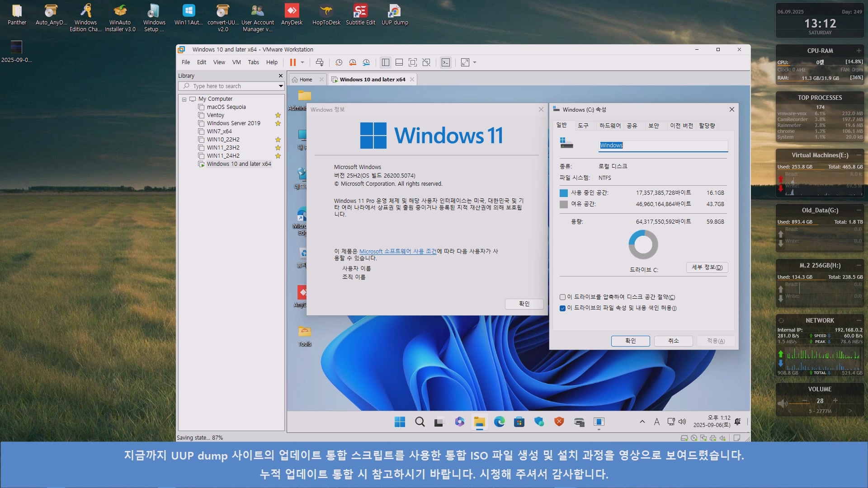Close the Windows 10 and later x64 tab
868x488 pixels.
point(412,80)
